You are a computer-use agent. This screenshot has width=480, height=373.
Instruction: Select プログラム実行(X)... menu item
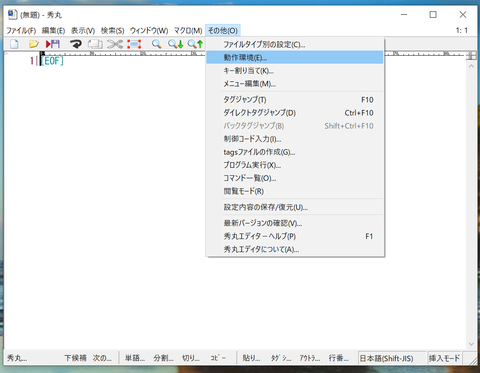pyautogui.click(x=295, y=165)
